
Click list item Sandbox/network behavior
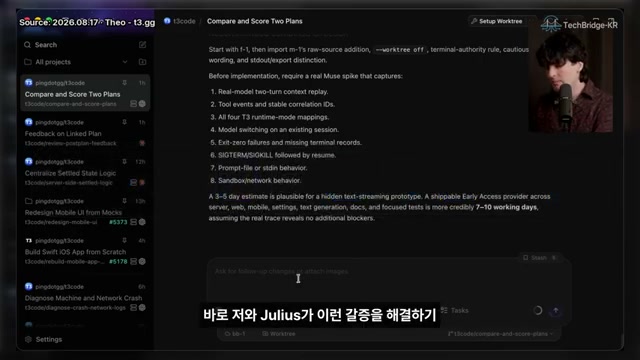[x=259, y=180]
